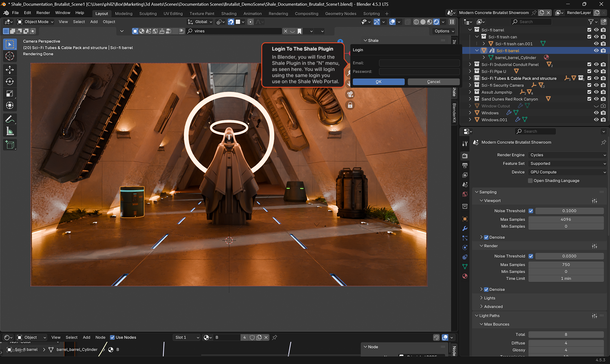610x364 pixels.
Task: Open the Particles properties tab
Action: point(465,238)
